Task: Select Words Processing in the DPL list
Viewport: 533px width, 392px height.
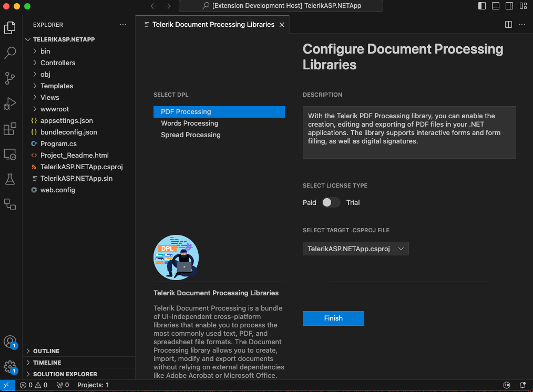Action: point(219,123)
